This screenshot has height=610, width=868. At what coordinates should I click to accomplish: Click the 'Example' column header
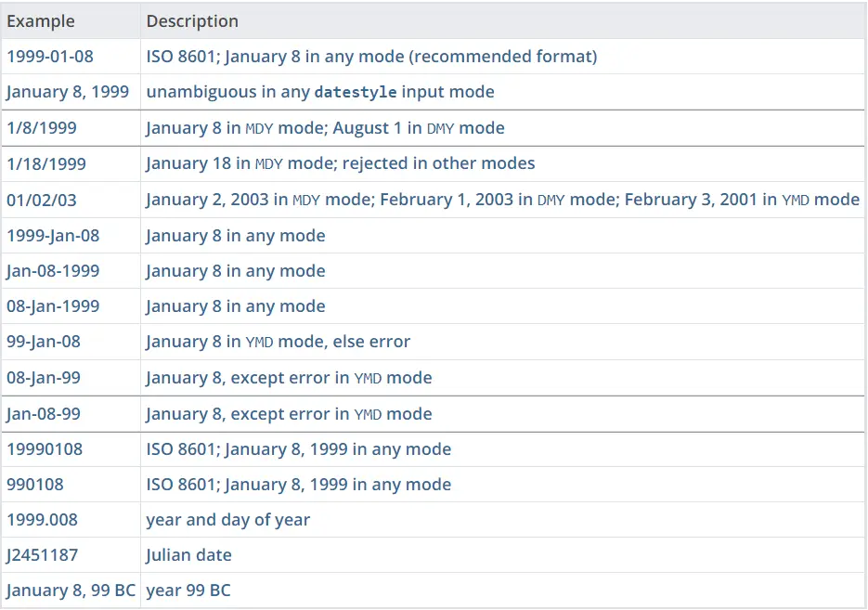pyautogui.click(x=41, y=21)
